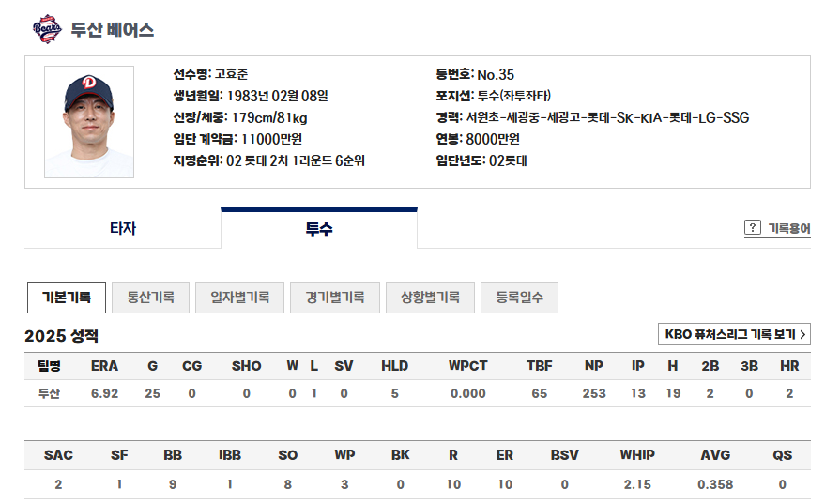Image resolution: width=825 pixels, height=504 pixels.
Task: View the 경기별기록 records
Action: 335,298
